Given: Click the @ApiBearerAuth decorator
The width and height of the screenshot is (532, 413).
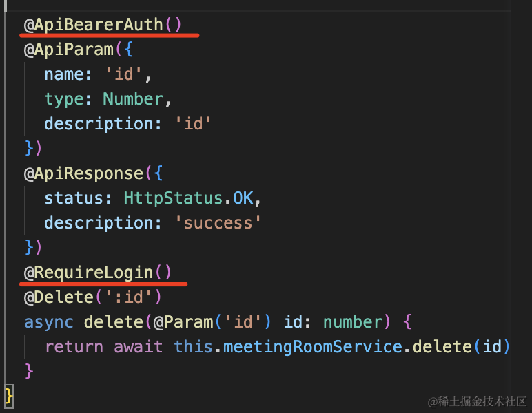Looking at the screenshot, I should pos(94,25).
